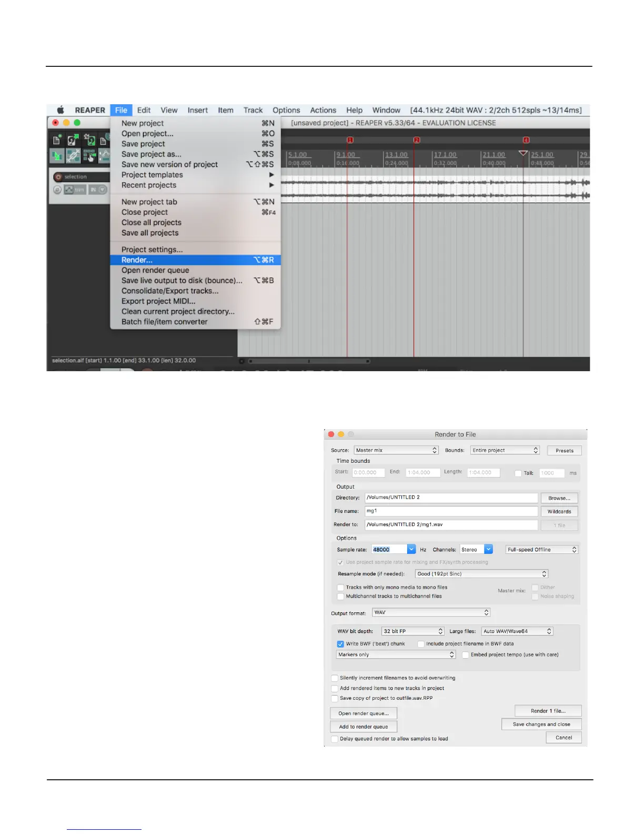Screen dimensions: 644x834
Task: Open the Output format WAV dropdown
Action: pyautogui.click(x=431, y=612)
